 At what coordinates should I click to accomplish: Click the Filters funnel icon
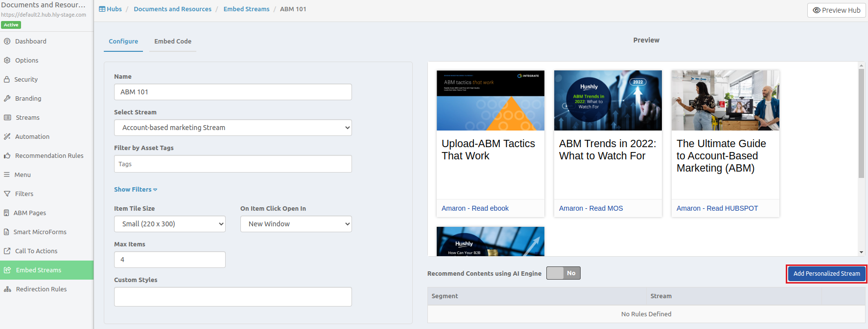pos(7,194)
